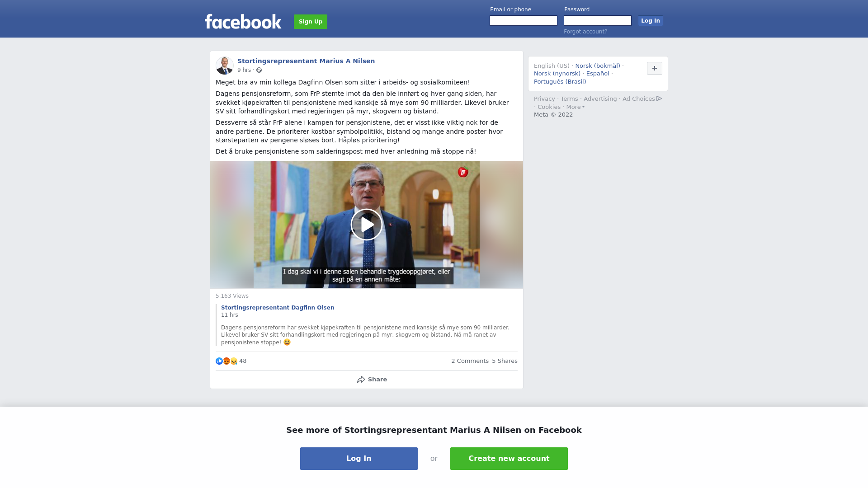Click the angry reaction icon
This screenshot has width=868, height=488.
(x=226, y=361)
